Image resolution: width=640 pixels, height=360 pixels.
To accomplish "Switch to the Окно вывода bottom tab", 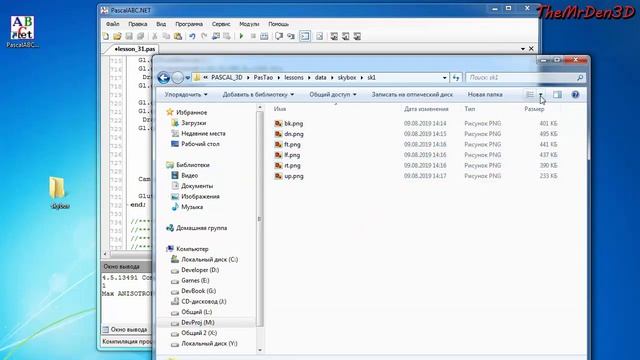I will pyautogui.click(x=126, y=329).
